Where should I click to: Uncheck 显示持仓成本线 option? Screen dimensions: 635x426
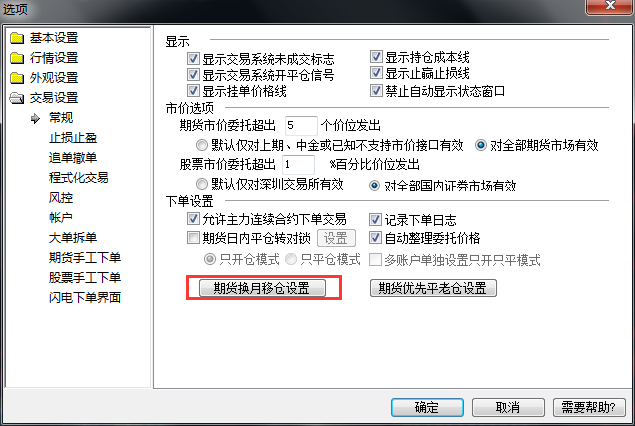[376, 57]
